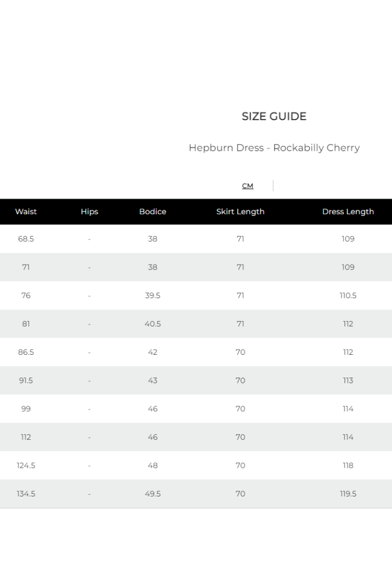
Task: Select bodice value 49.5
Action: (x=153, y=494)
